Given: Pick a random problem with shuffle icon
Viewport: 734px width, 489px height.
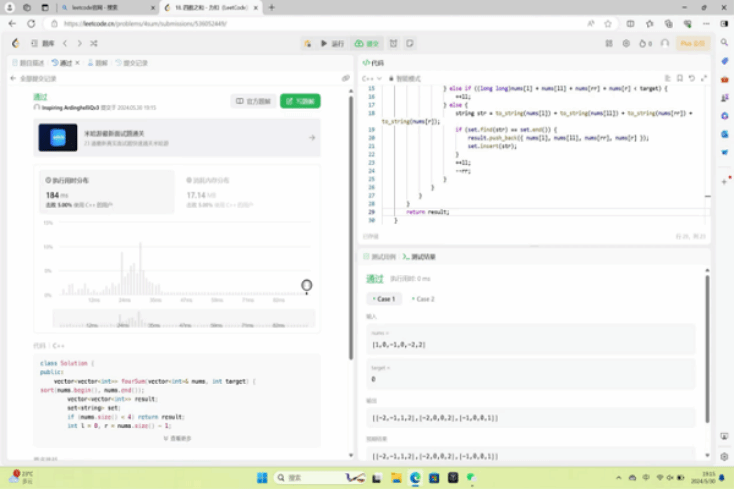Looking at the screenshot, I should [94, 43].
